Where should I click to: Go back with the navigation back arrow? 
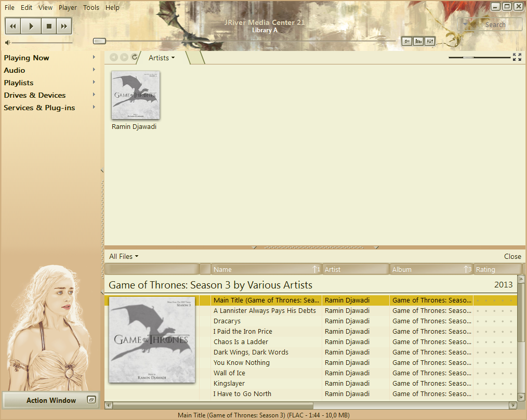[x=114, y=57]
